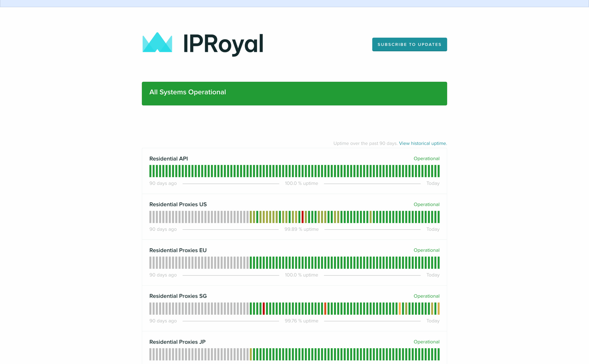The width and height of the screenshot is (589, 364).
Task: Click '90 days ago' label under Residential API
Action: tap(163, 183)
